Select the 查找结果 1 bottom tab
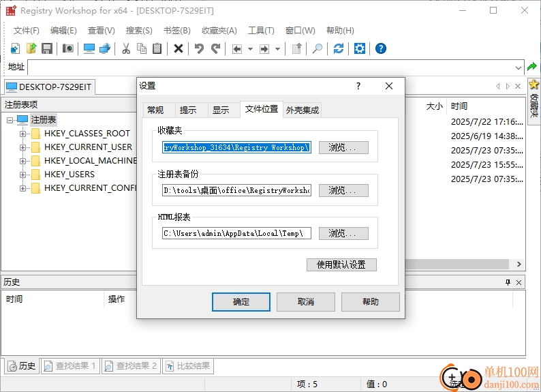Screen dimensions: 541x392 pos(70,366)
